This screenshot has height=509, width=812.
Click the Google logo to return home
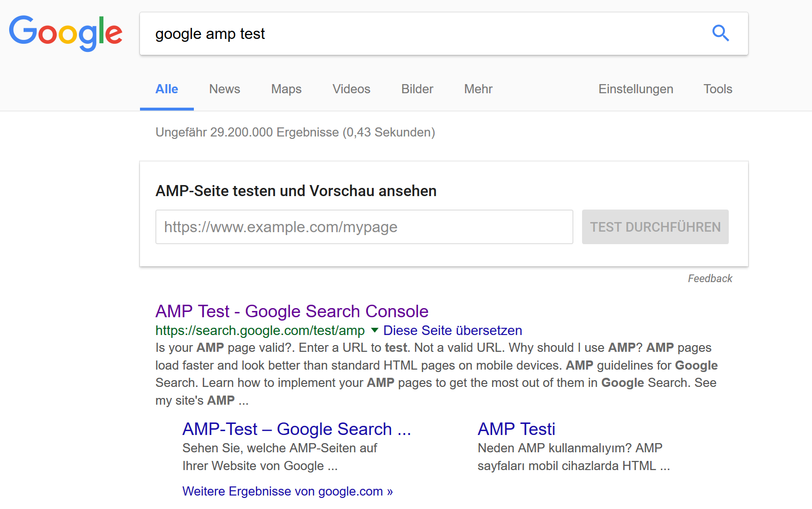tap(65, 32)
